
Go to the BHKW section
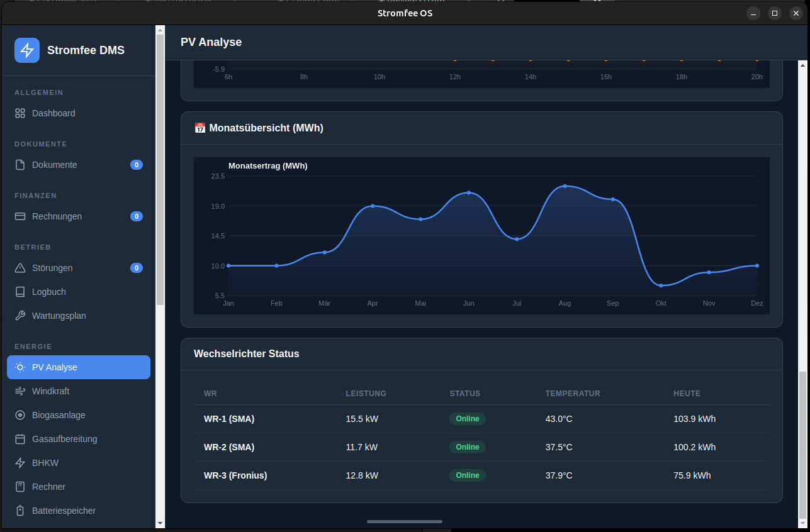tap(45, 463)
